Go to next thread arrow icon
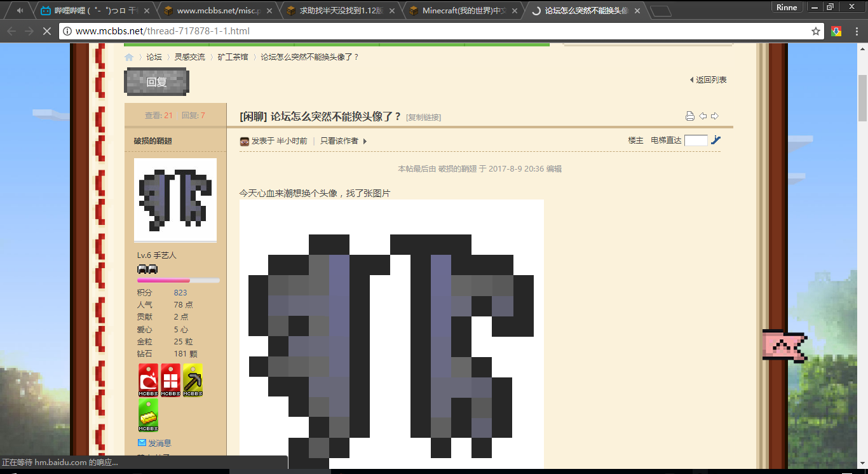 [715, 116]
